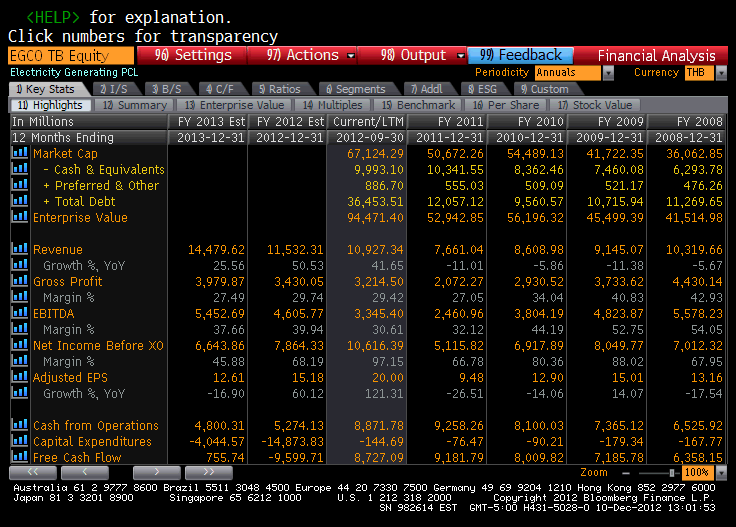736x527 pixels.
Task: Open chart icon for Preferred & Other row
Action: point(20,185)
